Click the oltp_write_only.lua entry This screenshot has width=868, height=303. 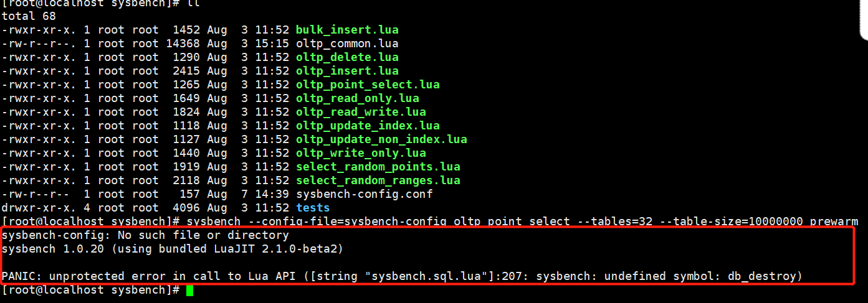click(360, 153)
